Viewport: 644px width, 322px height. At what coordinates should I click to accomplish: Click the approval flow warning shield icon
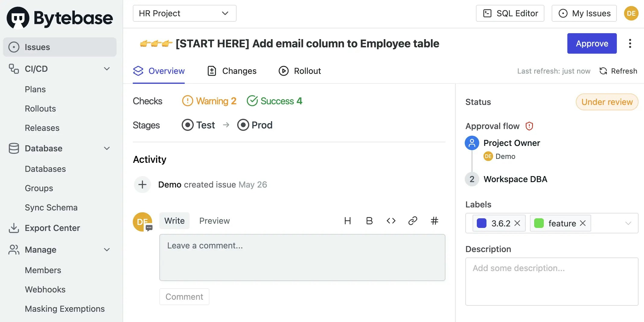(x=529, y=126)
